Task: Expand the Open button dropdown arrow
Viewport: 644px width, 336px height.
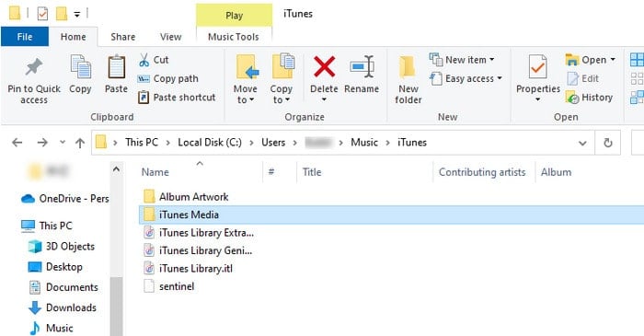Action: tap(613, 60)
